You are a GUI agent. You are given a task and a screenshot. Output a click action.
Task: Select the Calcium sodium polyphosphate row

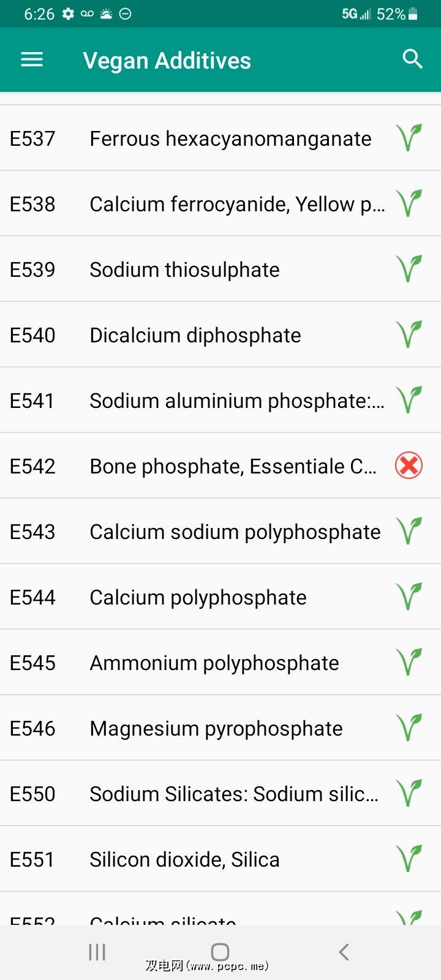(235, 532)
